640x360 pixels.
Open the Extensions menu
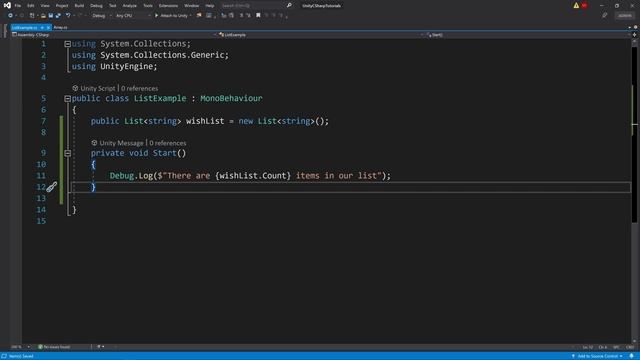coord(168,6)
